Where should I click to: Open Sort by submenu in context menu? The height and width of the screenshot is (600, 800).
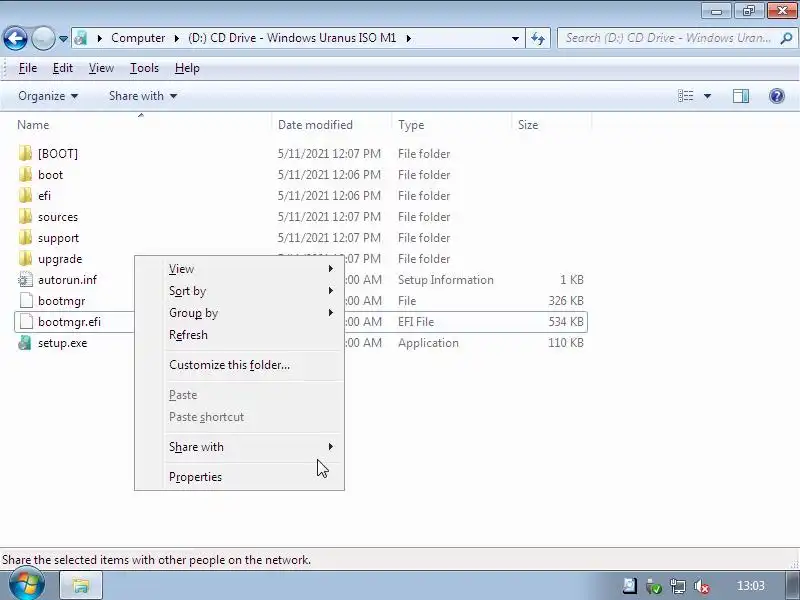click(252, 291)
